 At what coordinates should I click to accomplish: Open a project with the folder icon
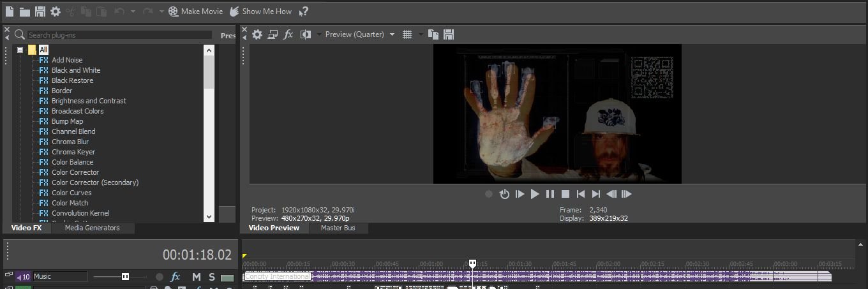25,11
